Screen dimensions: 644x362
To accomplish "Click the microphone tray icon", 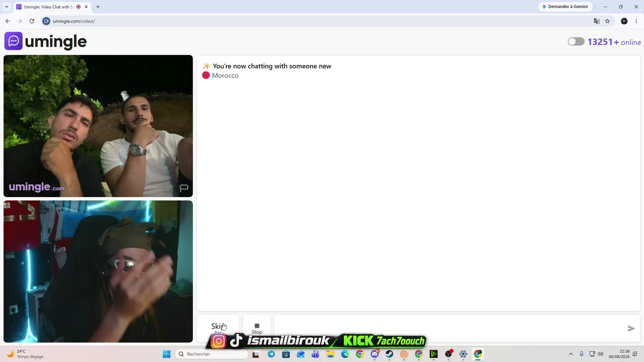I will (x=582, y=354).
